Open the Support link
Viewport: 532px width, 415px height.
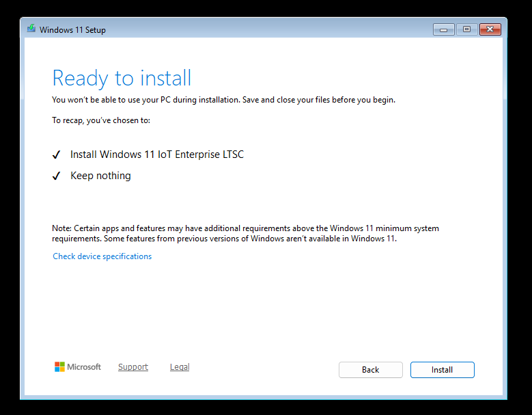tap(133, 366)
